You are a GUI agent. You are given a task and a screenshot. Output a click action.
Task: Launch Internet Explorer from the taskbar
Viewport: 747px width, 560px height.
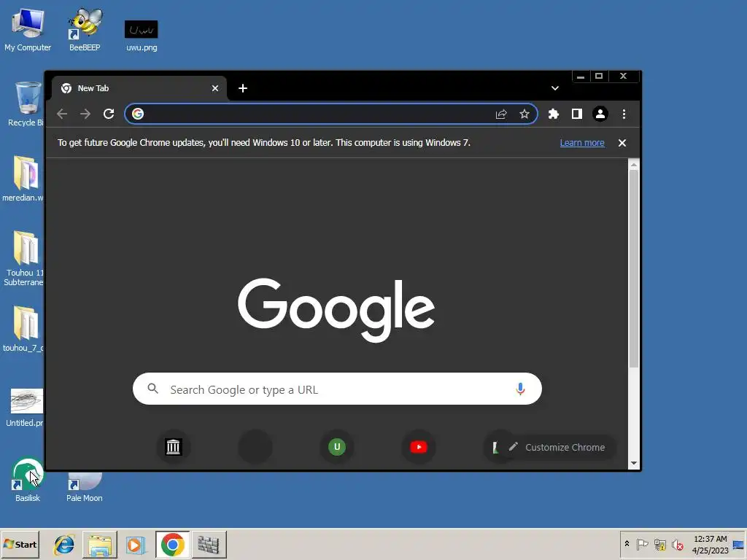[x=64, y=544]
